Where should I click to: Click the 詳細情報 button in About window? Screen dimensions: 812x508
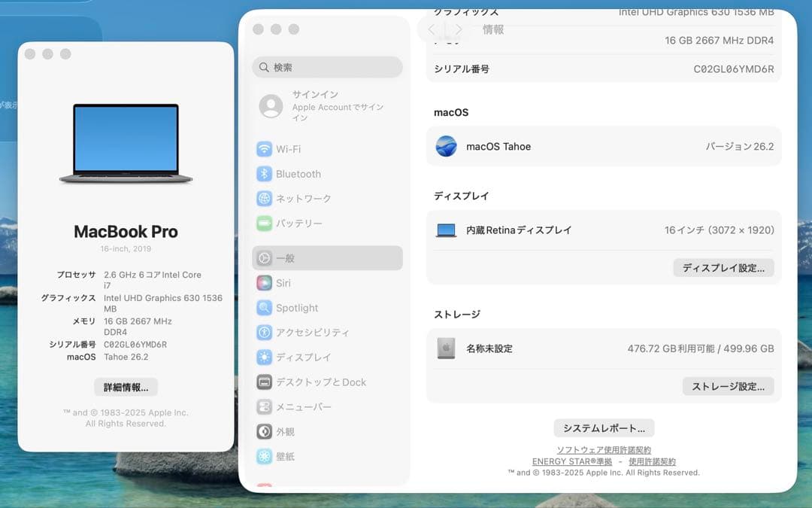coord(126,387)
